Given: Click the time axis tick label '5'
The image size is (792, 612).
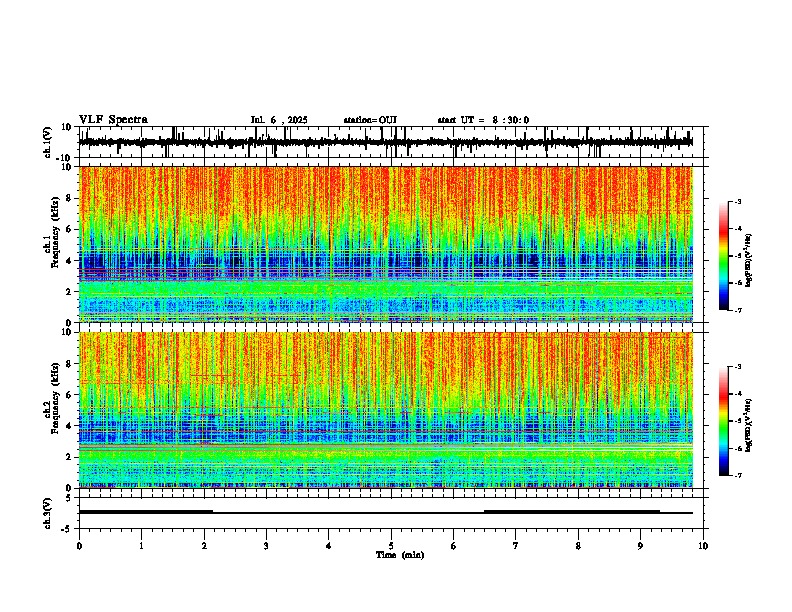Looking at the screenshot, I should pos(391,546).
